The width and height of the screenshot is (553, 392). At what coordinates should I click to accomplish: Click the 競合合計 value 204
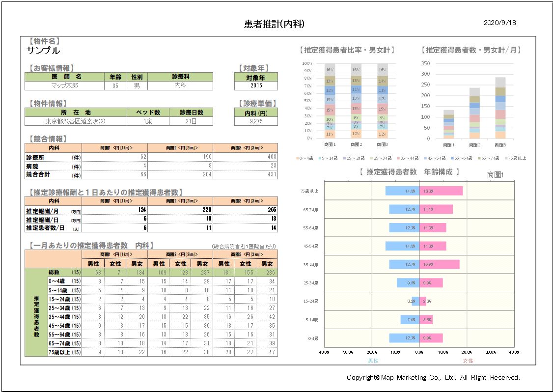(207, 174)
